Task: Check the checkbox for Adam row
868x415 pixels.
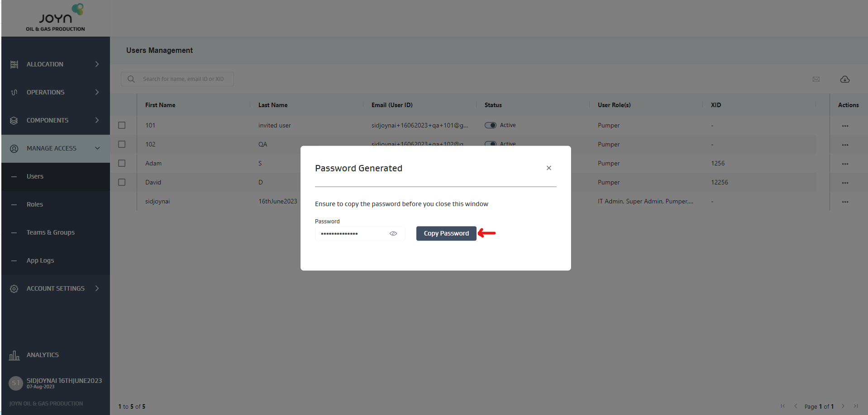Action: click(122, 163)
